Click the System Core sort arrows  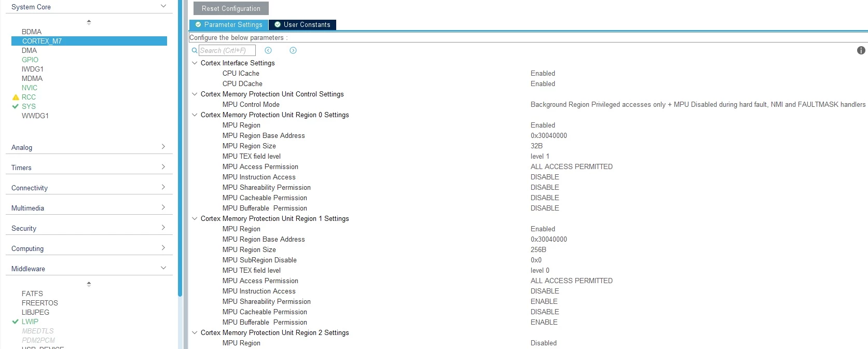coord(89,22)
